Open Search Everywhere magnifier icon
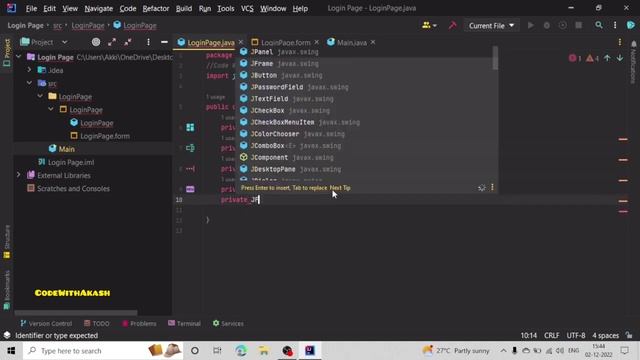The height and width of the screenshot is (360, 640). point(598,25)
